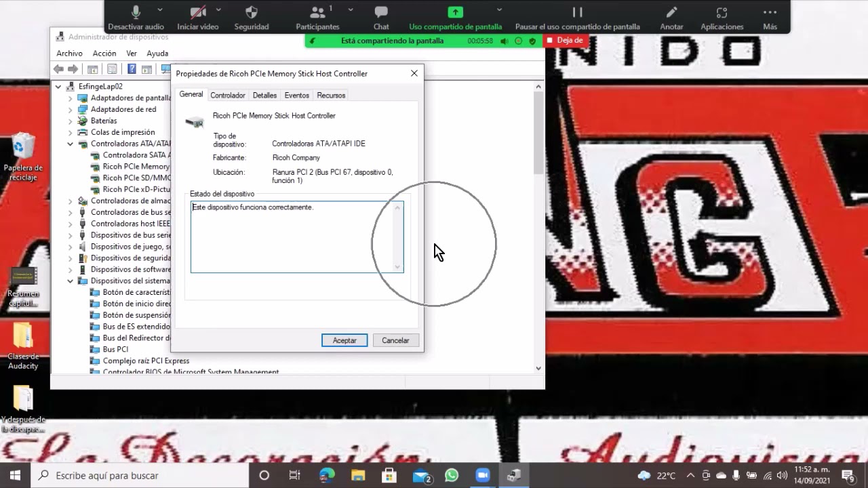Collapse Controladoras ATA/ATAPI node

(70, 144)
